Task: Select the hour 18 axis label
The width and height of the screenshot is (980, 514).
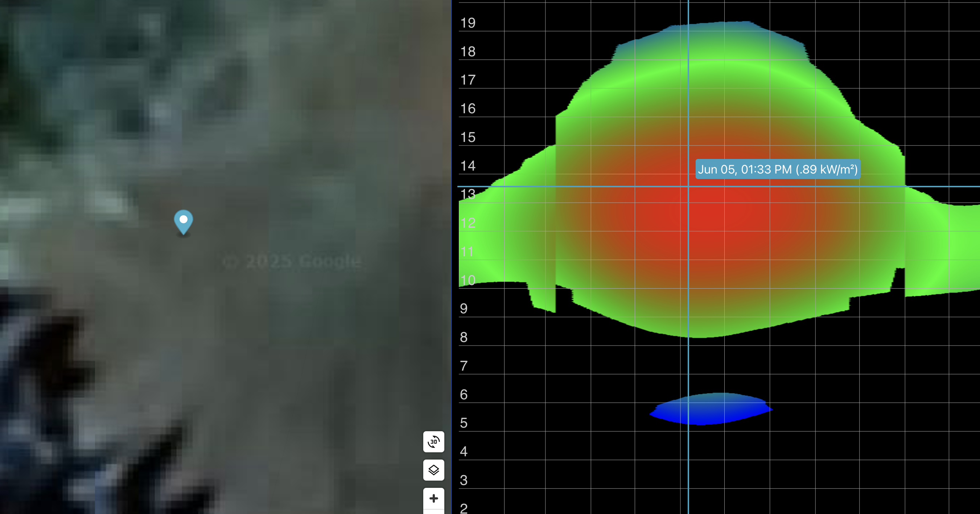Action: click(x=468, y=52)
